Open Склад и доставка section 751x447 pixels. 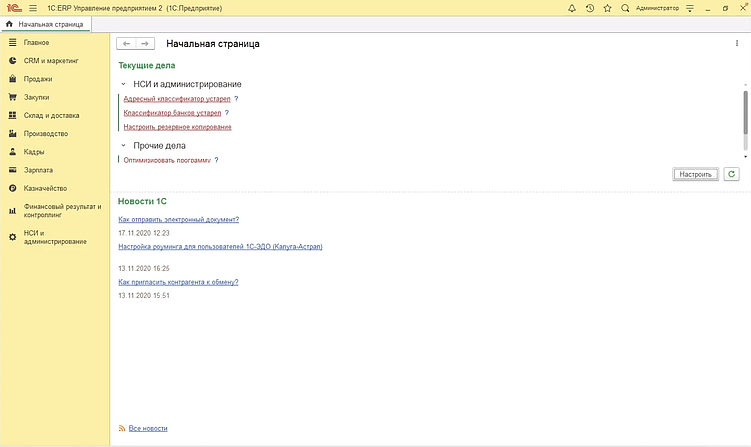(x=51, y=115)
